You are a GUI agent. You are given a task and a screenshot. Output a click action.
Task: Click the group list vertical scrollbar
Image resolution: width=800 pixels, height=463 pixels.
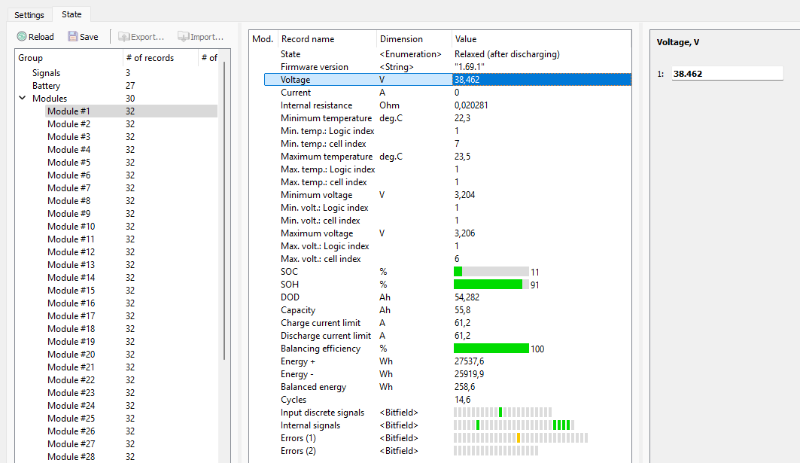224,210
